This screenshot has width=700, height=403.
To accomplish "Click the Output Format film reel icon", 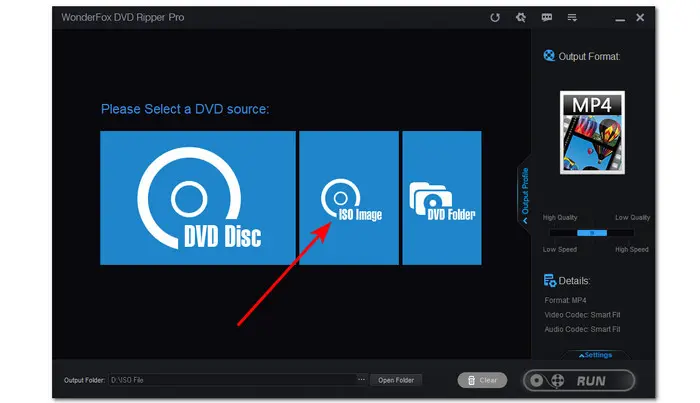I will pos(549,56).
